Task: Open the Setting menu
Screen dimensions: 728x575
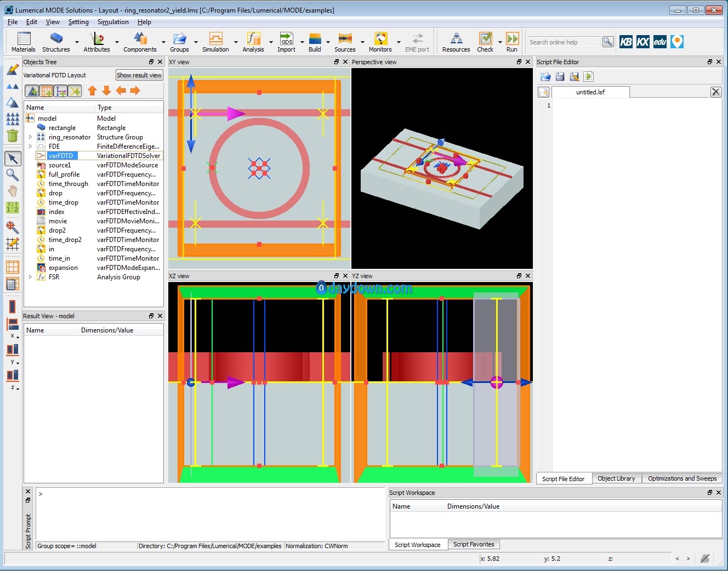Action: [78, 22]
